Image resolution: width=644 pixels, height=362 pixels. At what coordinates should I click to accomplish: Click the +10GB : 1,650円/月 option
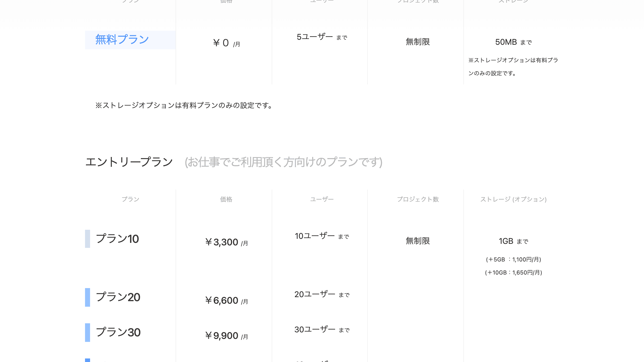(x=513, y=273)
